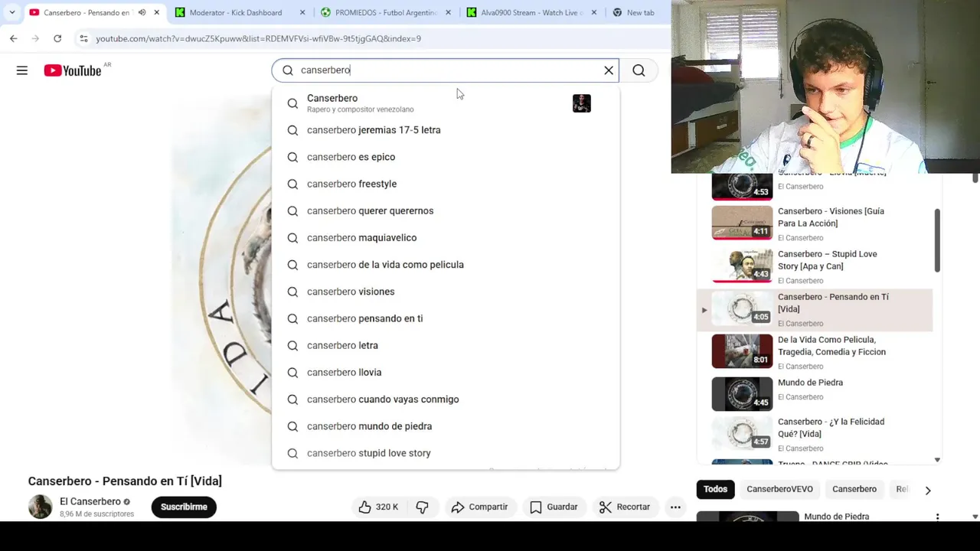View site information icon in address bar
The height and width of the screenshot is (551, 980).
click(83, 38)
